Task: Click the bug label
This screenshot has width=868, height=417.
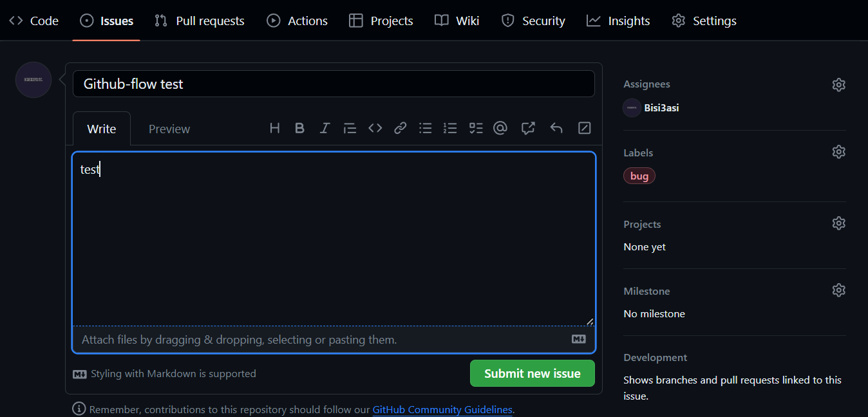Action: coord(639,176)
